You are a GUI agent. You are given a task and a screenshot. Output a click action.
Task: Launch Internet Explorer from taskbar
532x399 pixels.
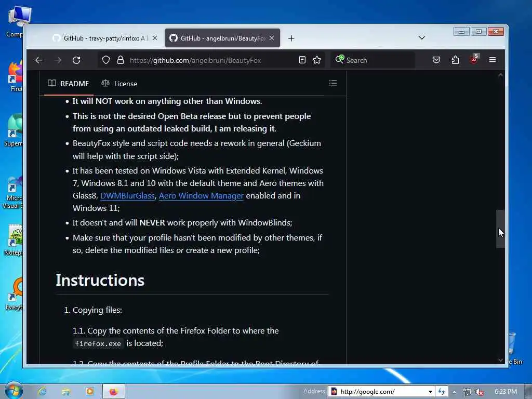coord(42,392)
